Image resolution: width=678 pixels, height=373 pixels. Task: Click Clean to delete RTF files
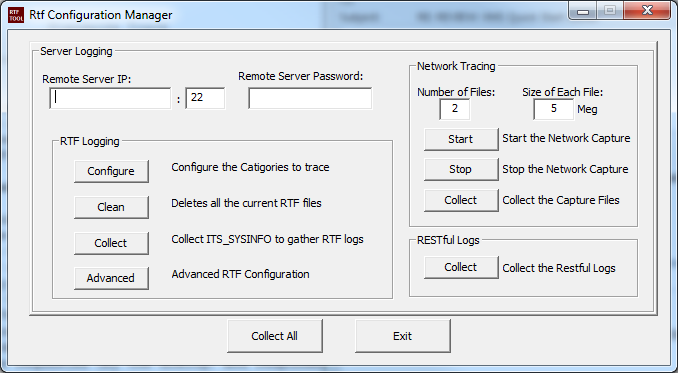coord(111,207)
